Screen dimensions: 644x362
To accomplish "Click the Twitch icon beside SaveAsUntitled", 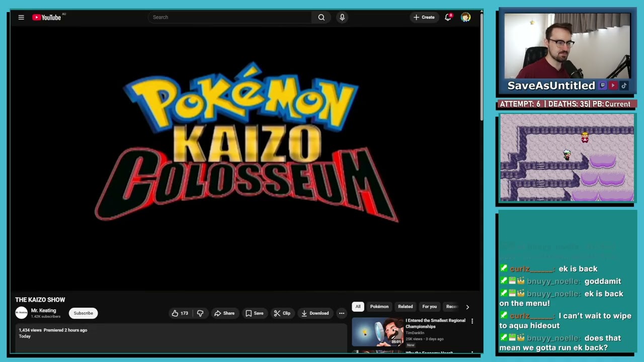I will [x=603, y=85].
